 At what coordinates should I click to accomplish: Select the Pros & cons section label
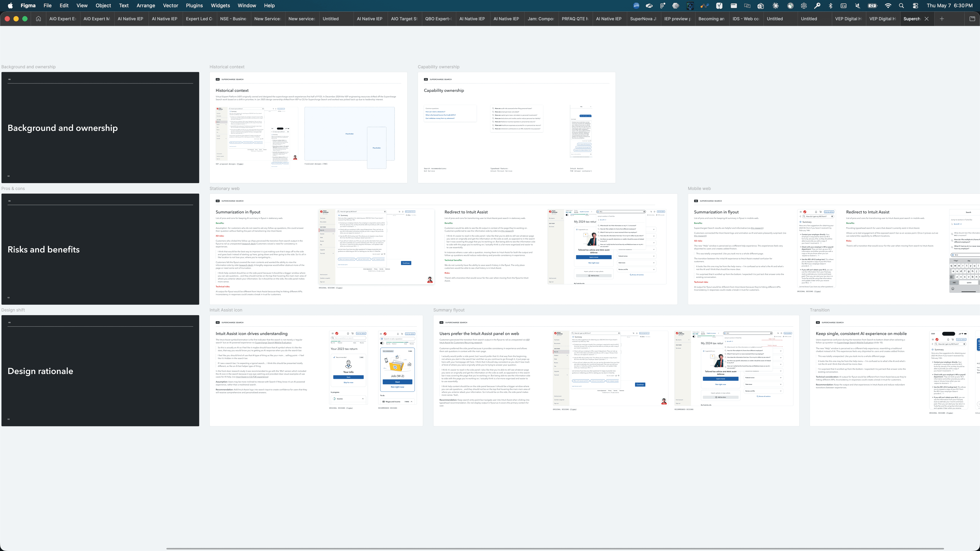(13, 189)
